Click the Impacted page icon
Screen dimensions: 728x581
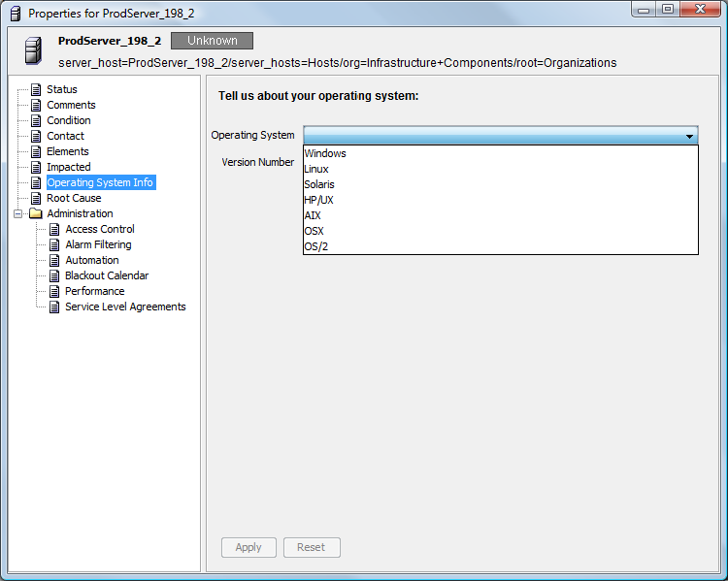36,167
